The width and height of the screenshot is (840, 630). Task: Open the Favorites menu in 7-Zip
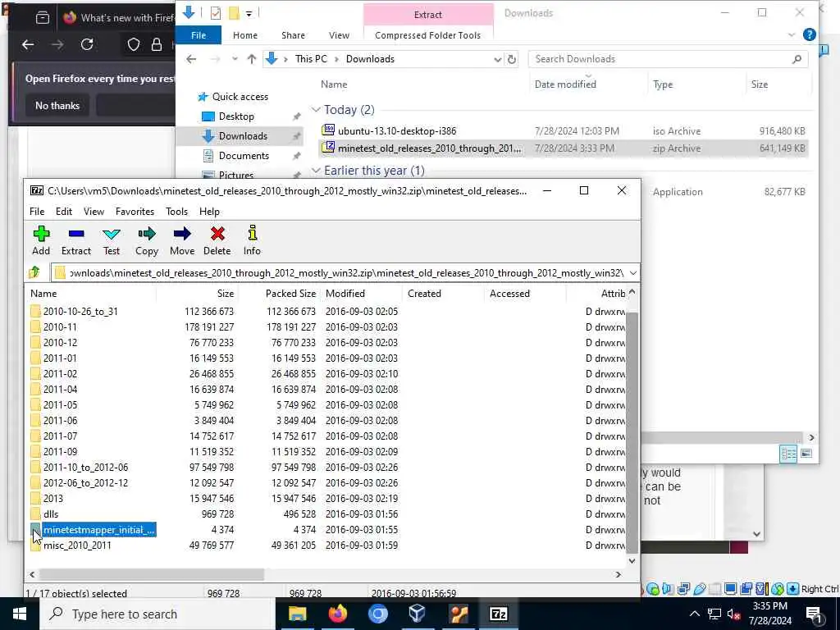pos(135,212)
